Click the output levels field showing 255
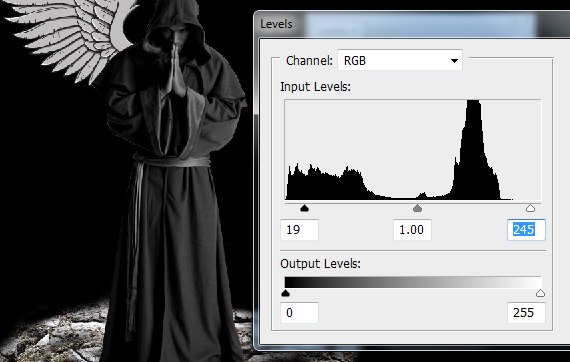The height and width of the screenshot is (362, 570). click(x=526, y=313)
